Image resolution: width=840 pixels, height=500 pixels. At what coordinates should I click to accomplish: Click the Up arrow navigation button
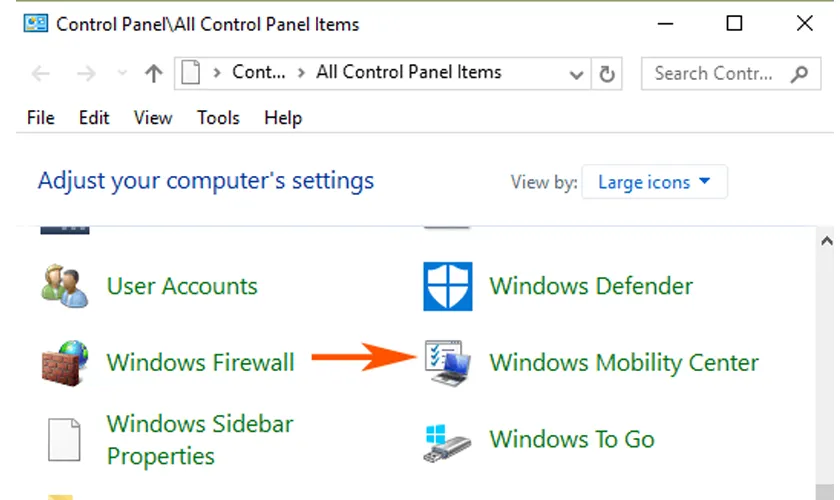(153, 73)
